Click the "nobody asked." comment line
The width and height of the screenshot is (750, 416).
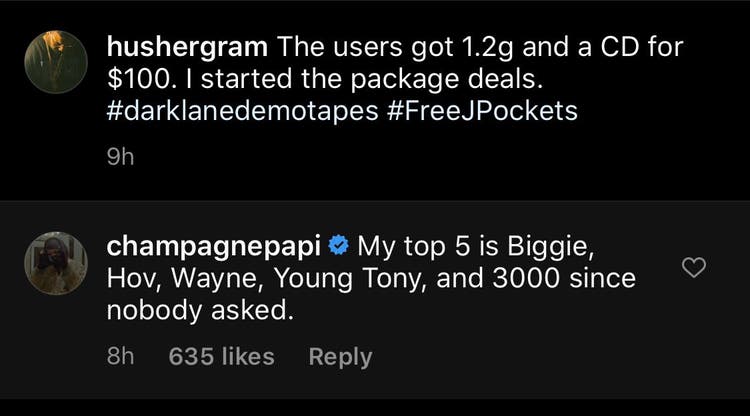(x=200, y=310)
